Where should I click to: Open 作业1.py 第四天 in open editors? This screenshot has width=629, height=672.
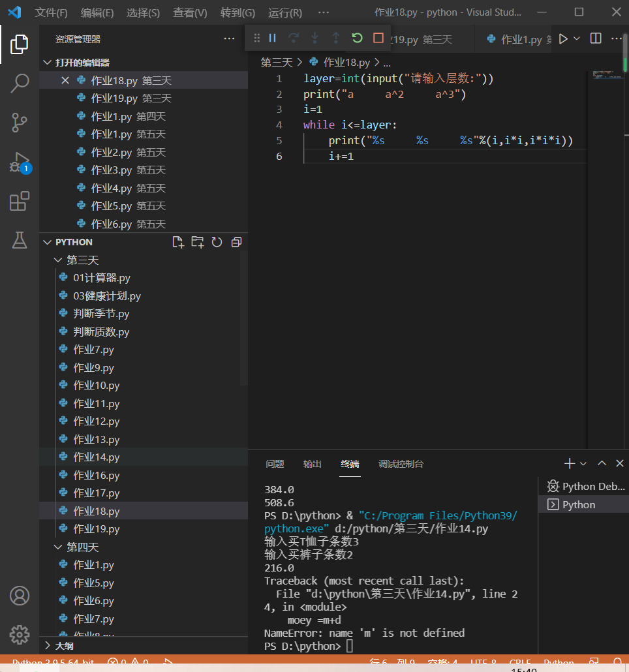(x=144, y=116)
